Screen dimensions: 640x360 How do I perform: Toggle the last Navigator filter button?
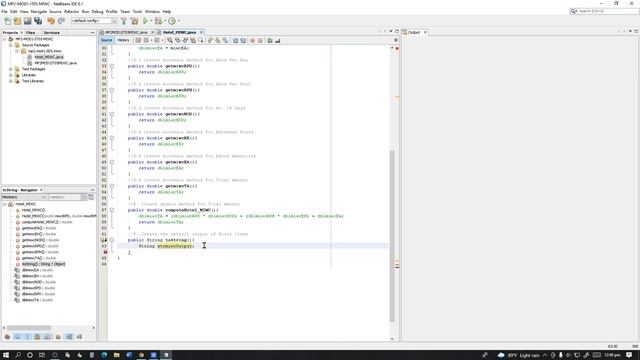[79, 337]
